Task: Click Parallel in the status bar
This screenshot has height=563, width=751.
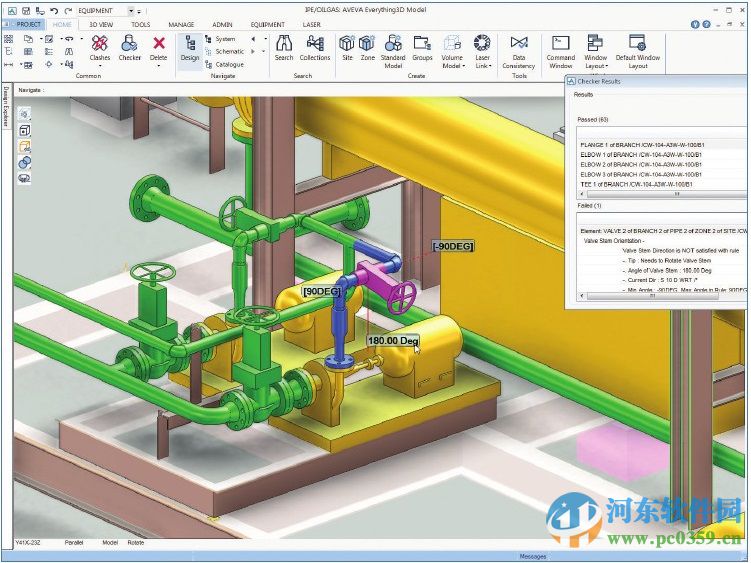Action: [x=74, y=543]
